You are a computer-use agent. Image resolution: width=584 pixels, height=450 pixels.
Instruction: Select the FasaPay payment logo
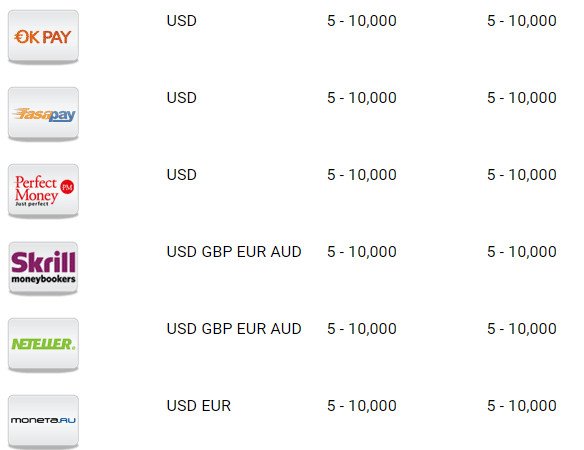pyautogui.click(x=43, y=114)
